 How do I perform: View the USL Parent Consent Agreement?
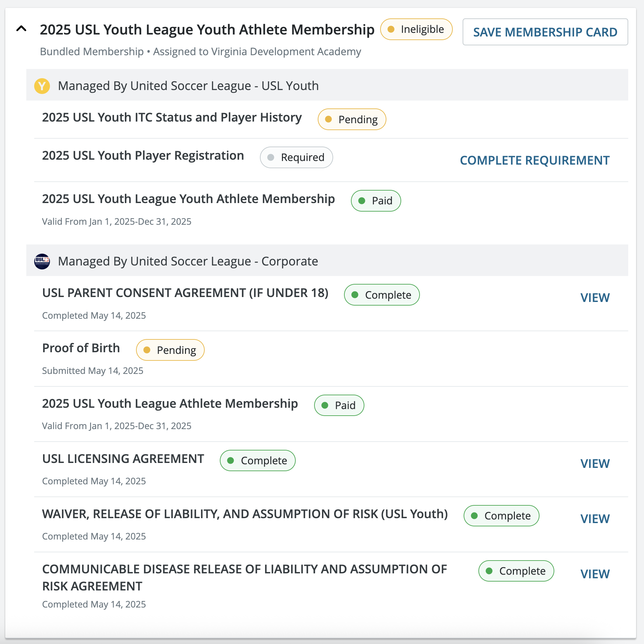[x=595, y=298]
